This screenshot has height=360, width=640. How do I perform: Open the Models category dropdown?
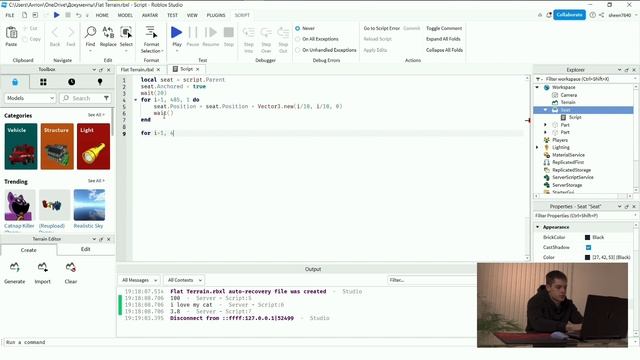30,98
